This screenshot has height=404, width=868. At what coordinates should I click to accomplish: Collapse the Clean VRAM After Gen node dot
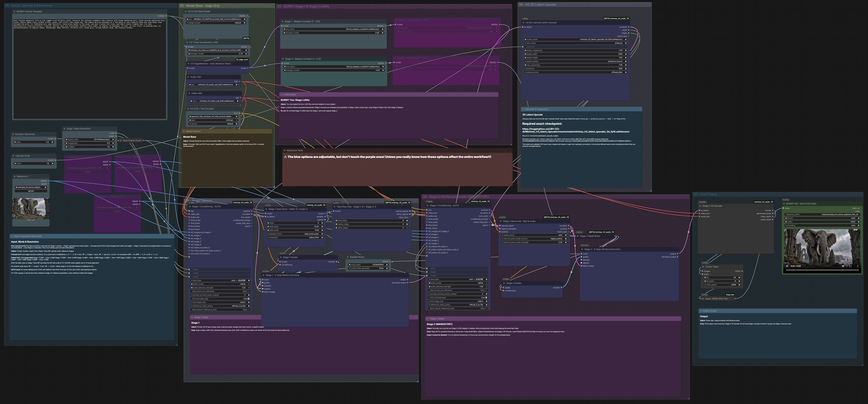click(703, 299)
